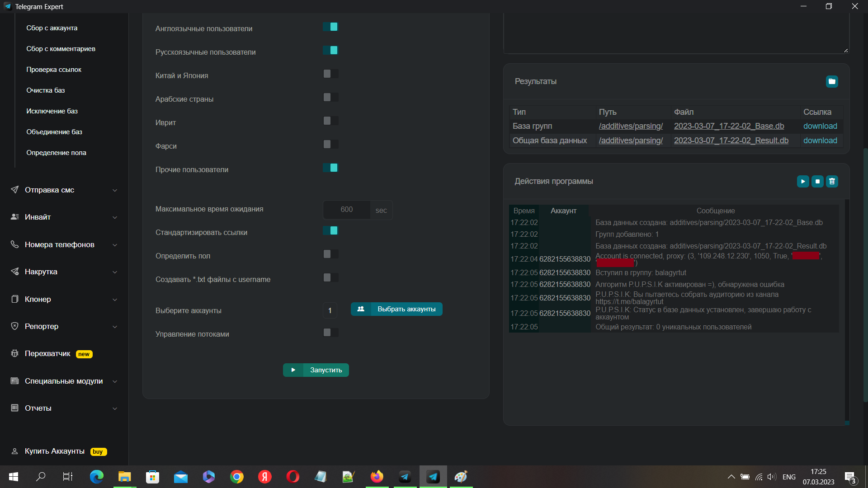Open the 2023-03-07_17-22-02_Result.db file link
The image size is (868, 488).
(x=731, y=141)
